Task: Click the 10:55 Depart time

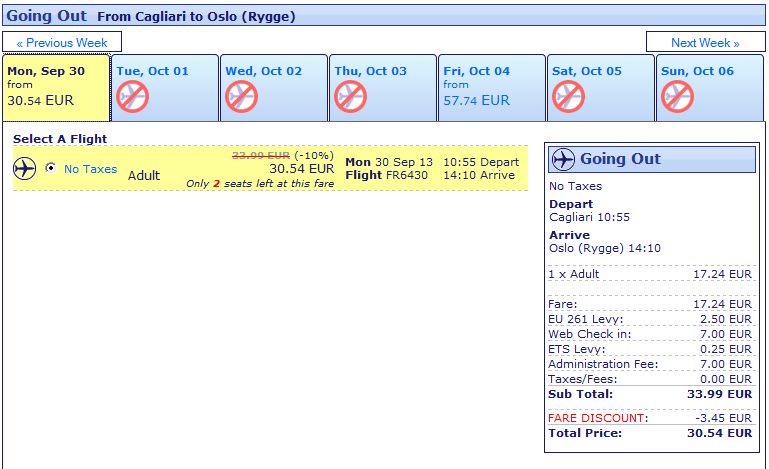Action: 481,162
